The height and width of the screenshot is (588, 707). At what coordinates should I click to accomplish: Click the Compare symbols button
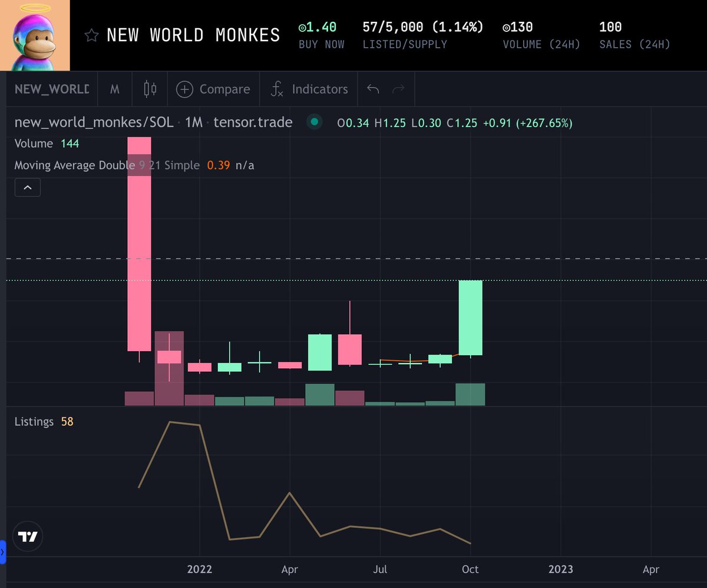pos(213,89)
